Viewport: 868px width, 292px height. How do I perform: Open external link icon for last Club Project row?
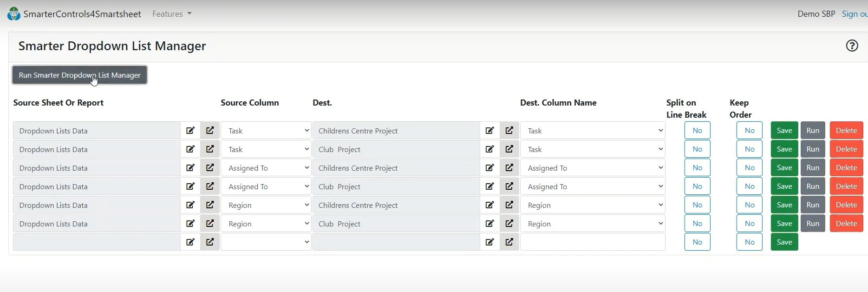click(x=509, y=224)
